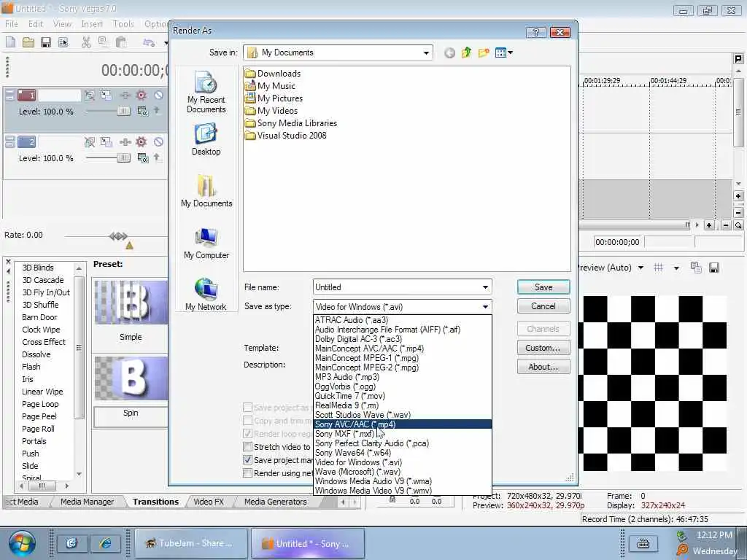Click the preview overlays grid icon
The width and height of the screenshot is (747, 560).
click(659, 268)
